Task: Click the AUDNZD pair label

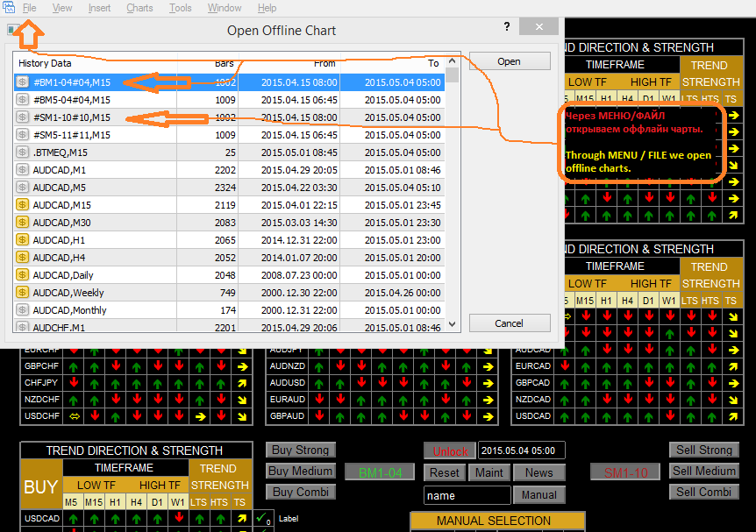Action: click(x=288, y=366)
